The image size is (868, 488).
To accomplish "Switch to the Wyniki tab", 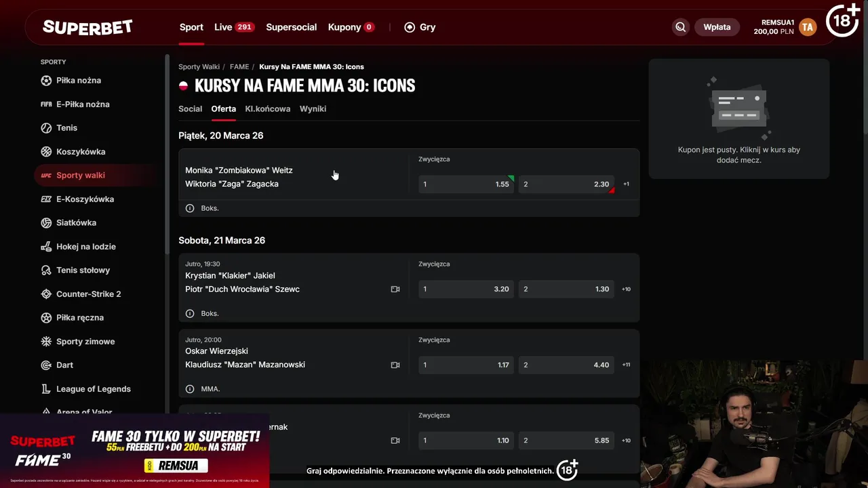I will tap(313, 108).
